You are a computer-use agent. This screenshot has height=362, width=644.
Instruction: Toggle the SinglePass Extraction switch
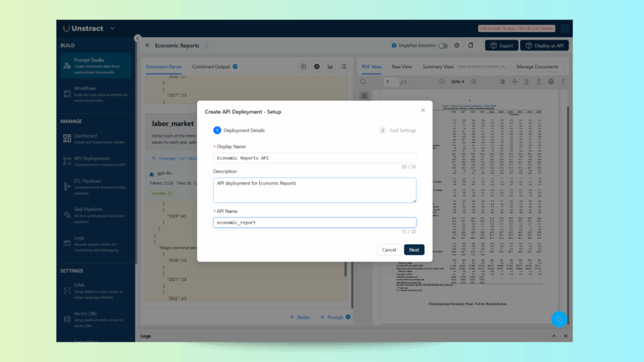pyautogui.click(x=443, y=46)
